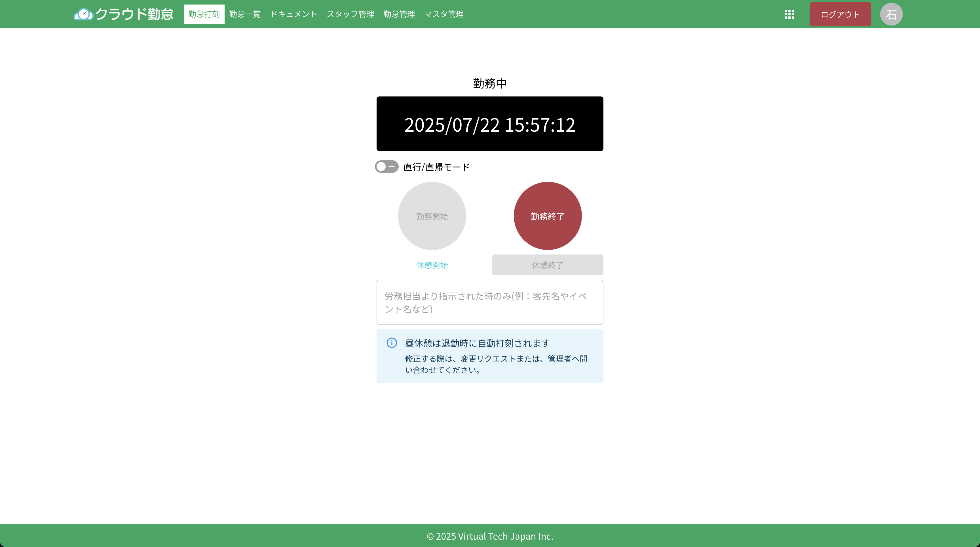Focus the 労務担当 remarks text field
Screen dimensions: 980x547
point(490,302)
